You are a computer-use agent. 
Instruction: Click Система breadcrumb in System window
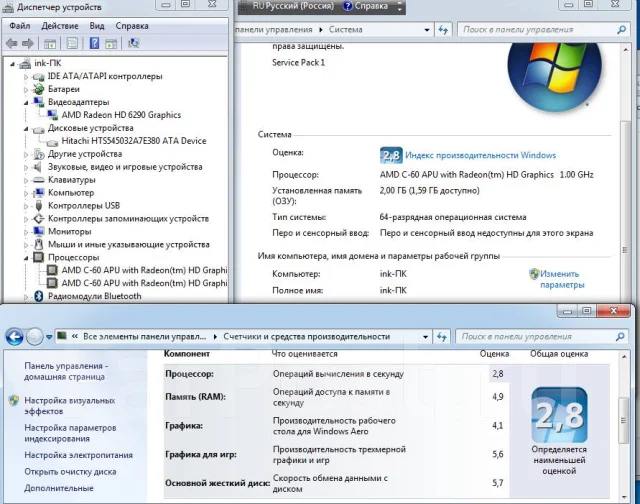pos(346,30)
